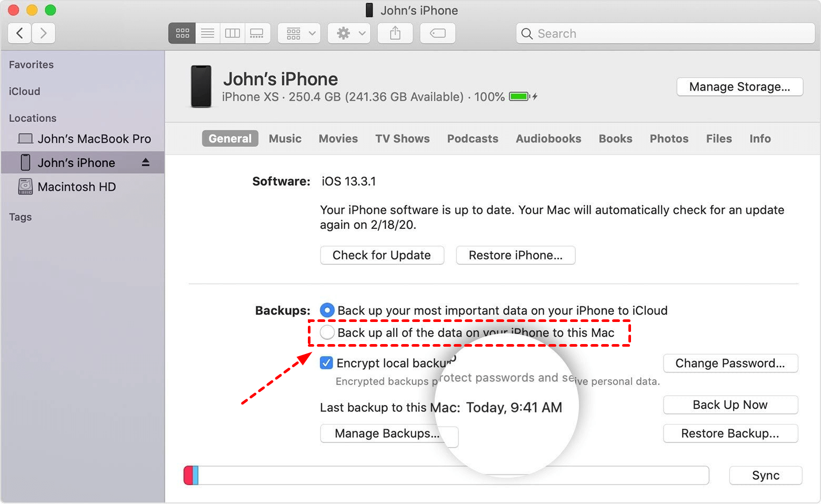Open the Movies tab

[x=338, y=138]
